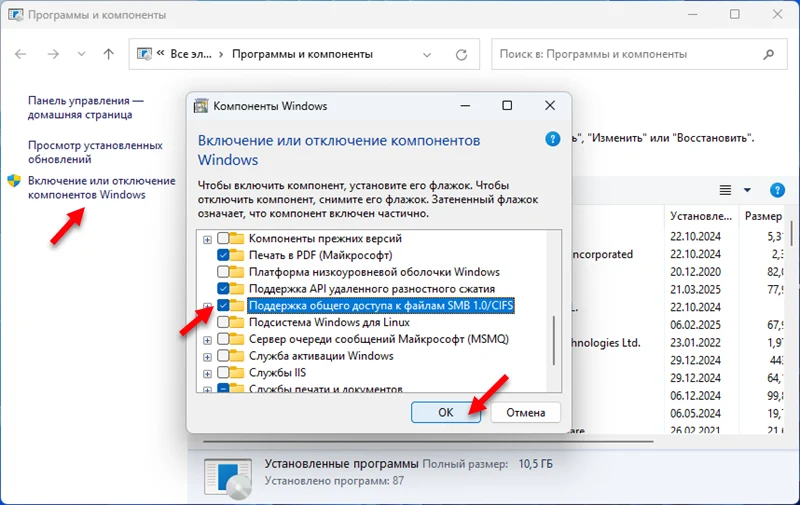Open Turn Windows features on or off link
800x505 pixels.
coord(102,188)
